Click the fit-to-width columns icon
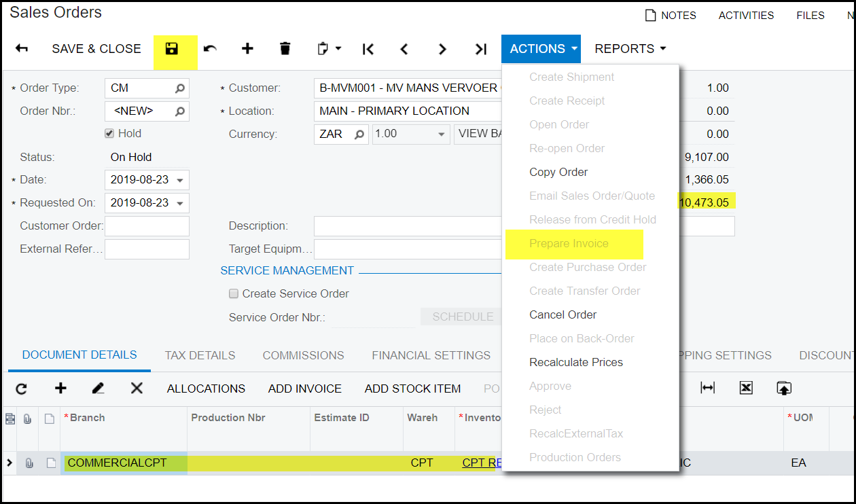 click(x=708, y=388)
